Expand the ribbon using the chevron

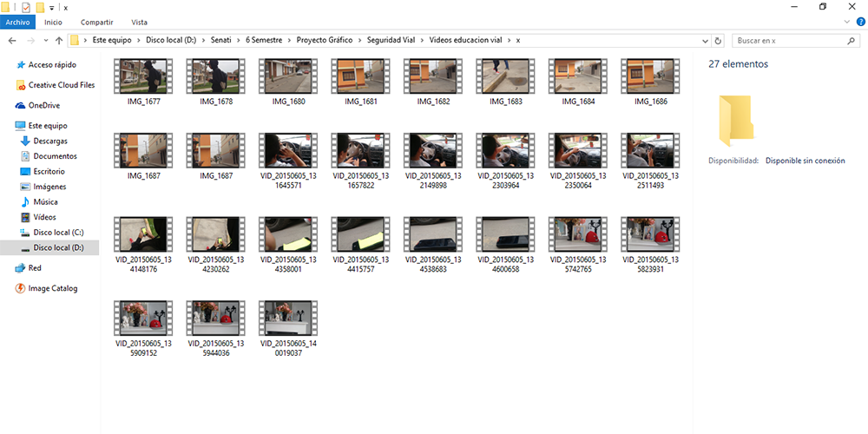click(x=847, y=22)
